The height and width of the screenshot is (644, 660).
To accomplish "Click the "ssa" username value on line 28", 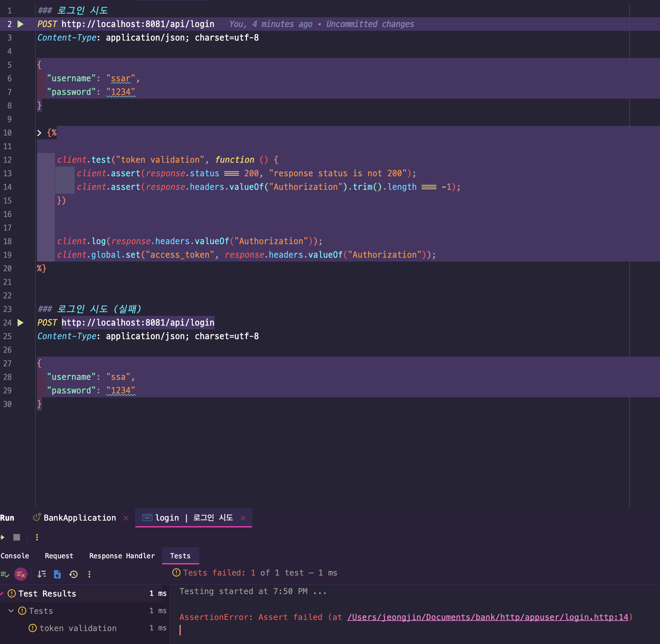I will click(x=118, y=377).
